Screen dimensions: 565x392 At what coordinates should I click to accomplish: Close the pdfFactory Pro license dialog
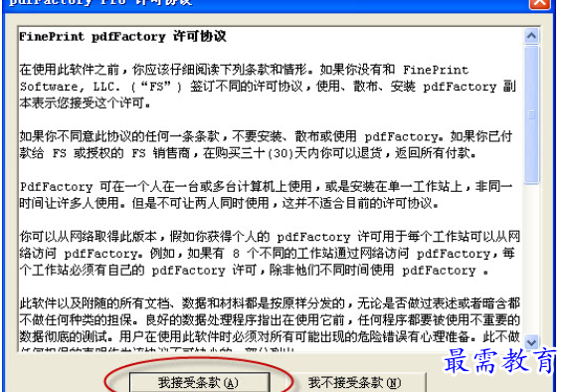pos(540,3)
